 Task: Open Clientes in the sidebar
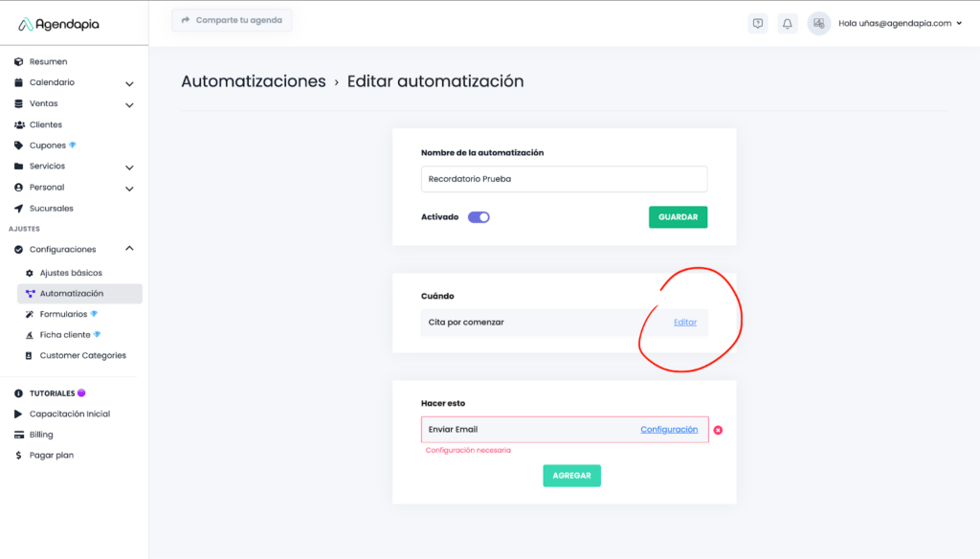[45, 124]
